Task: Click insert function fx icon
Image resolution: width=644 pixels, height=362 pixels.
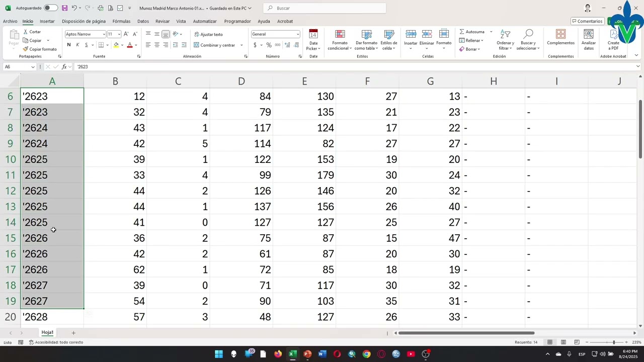Action: (x=64, y=66)
